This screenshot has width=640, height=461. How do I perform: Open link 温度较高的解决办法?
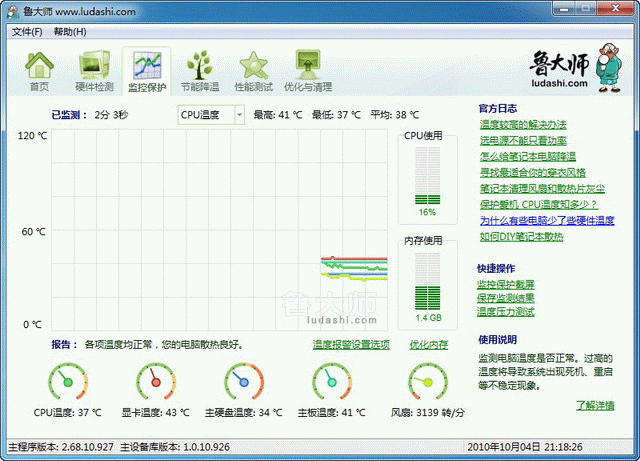[523, 125]
